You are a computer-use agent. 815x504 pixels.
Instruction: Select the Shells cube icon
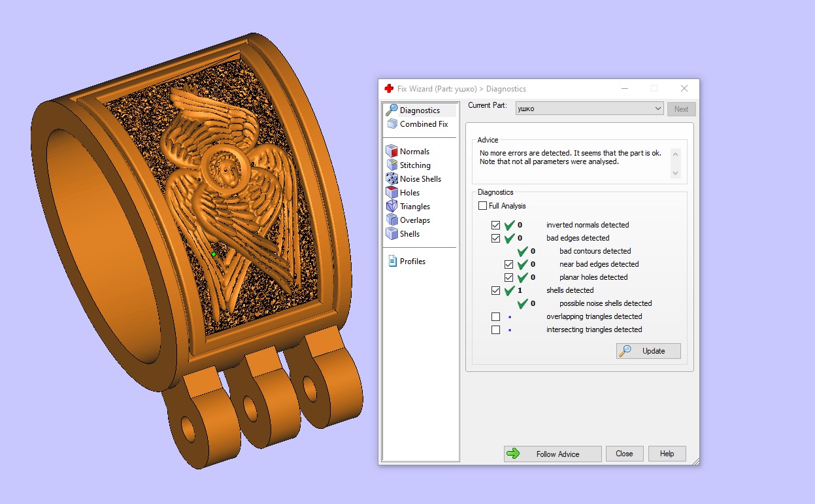tap(391, 233)
